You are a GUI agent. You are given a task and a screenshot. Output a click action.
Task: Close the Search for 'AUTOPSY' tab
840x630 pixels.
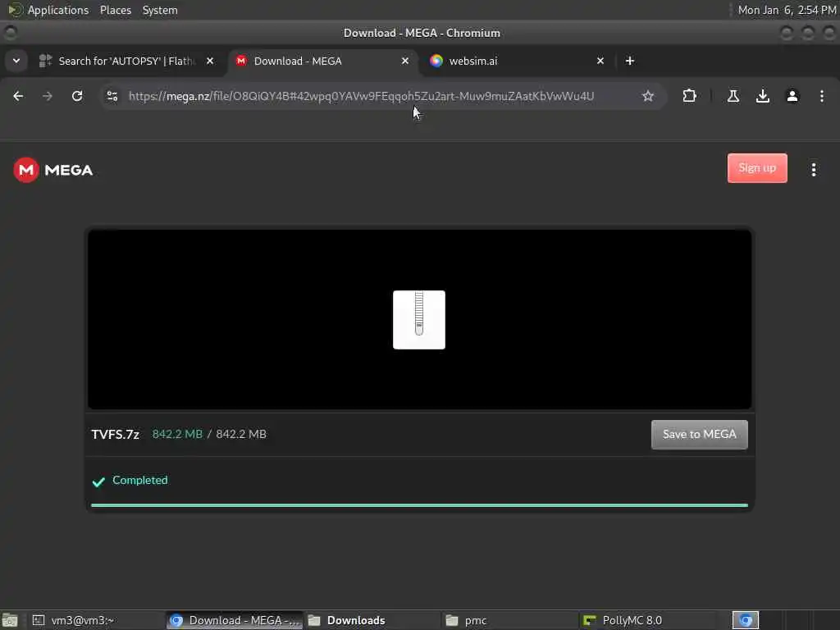click(x=210, y=61)
